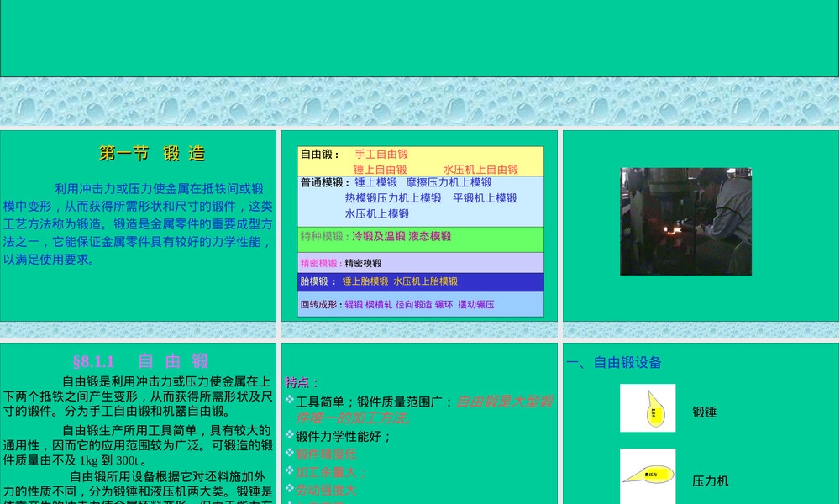Select paragraph starting '自由锻所用设备根据'

[138, 486]
